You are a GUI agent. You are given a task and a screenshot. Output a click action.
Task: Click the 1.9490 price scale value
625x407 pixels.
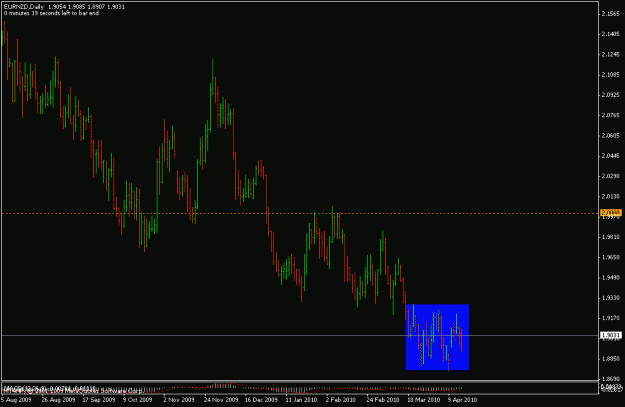(x=611, y=277)
